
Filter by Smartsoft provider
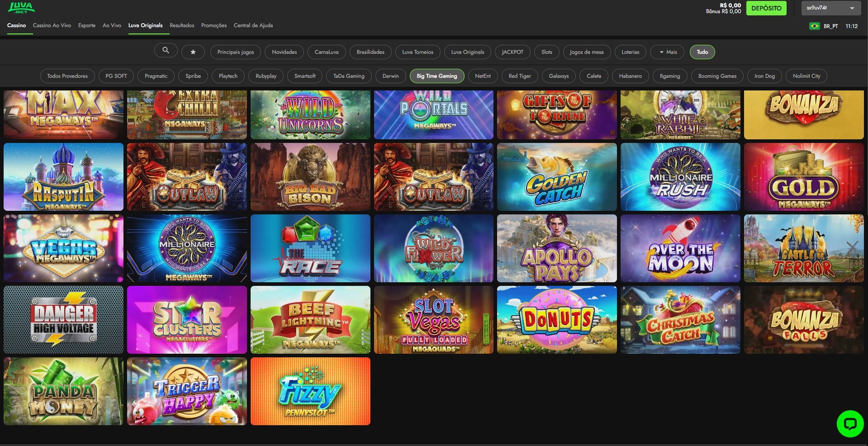tap(305, 76)
